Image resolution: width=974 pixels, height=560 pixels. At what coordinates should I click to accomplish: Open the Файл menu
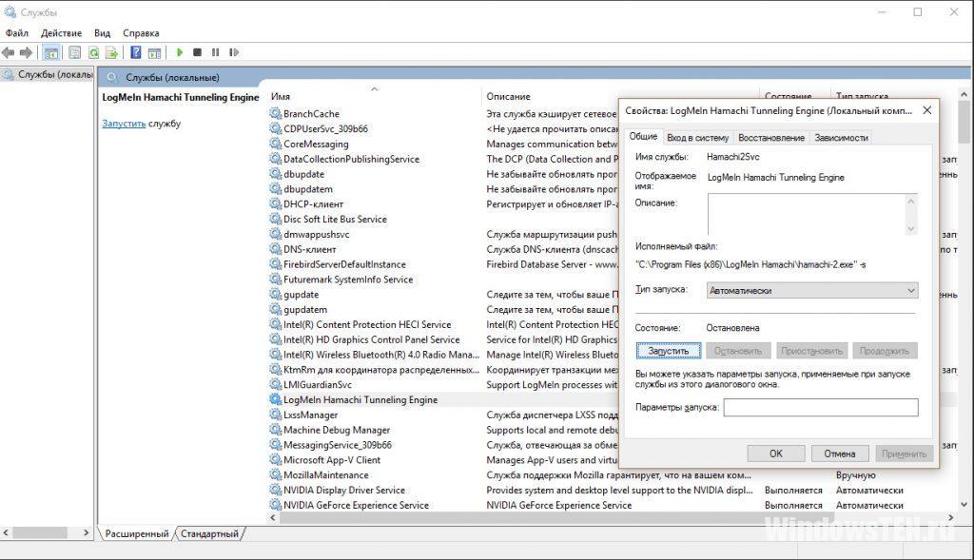coord(17,33)
